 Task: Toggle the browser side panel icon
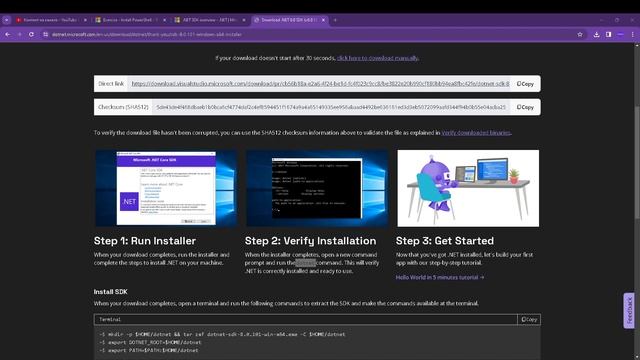pos(609,35)
